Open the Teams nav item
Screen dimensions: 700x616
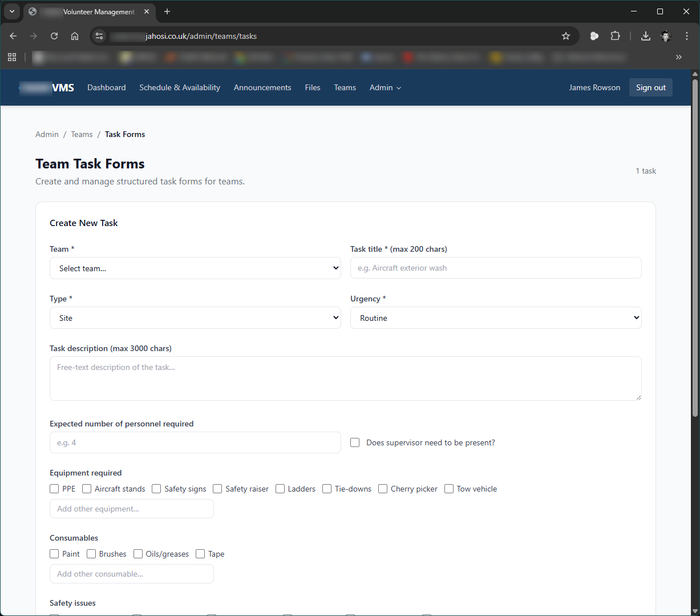(345, 87)
